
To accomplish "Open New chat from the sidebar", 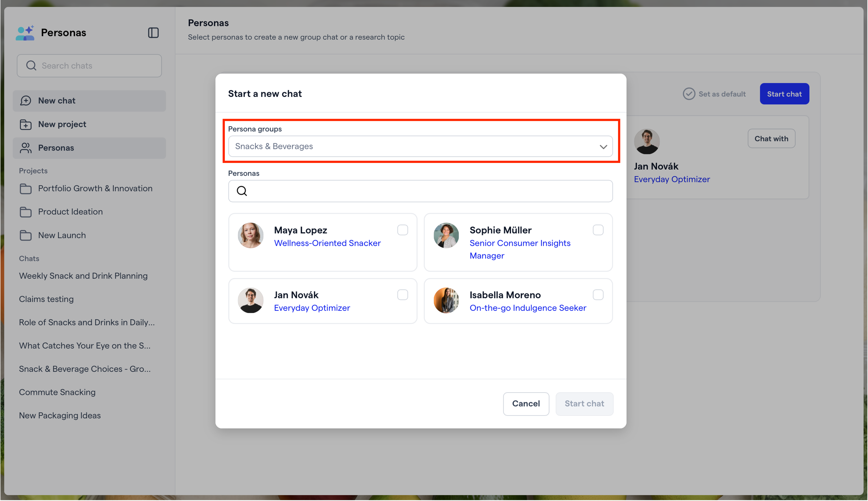I will (x=89, y=100).
